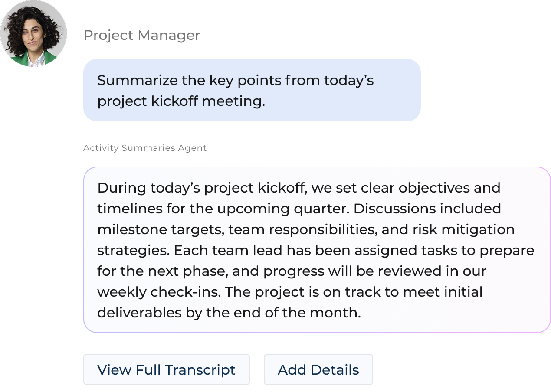Click 'project kickoff meeting.' in the user message
The height and width of the screenshot is (392, 551).
[x=181, y=101]
